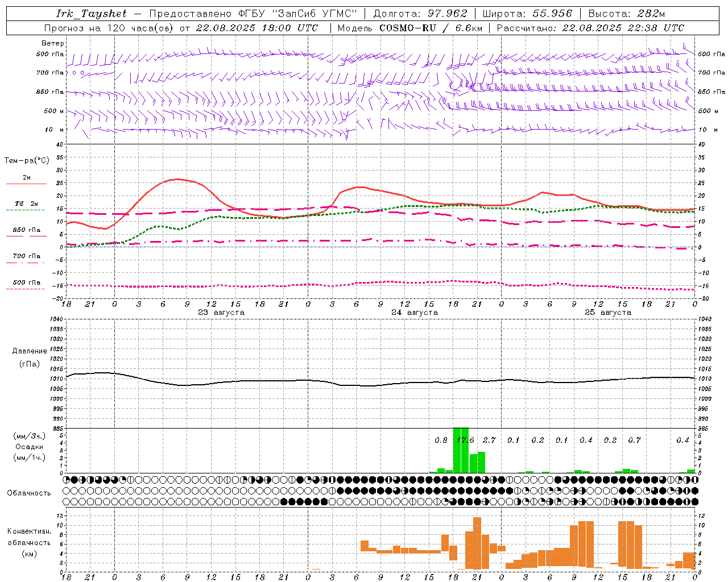Click the station name "Irk_Tayshet"
This screenshot has width=728, height=582.
tap(92, 14)
